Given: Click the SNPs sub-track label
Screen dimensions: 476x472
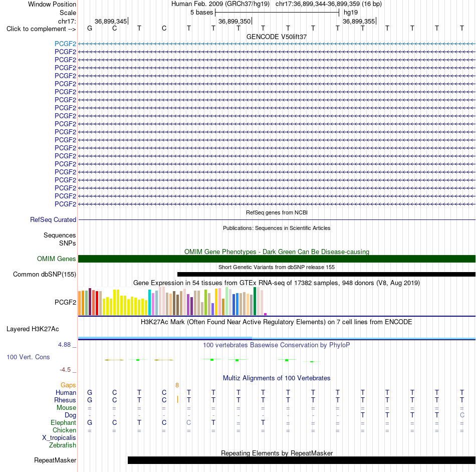Looking at the screenshot, I should point(68,243).
